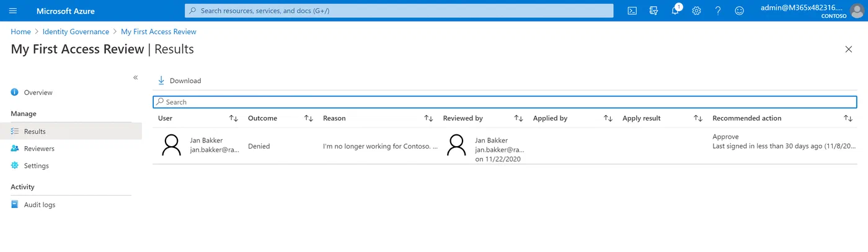Open the feedback smiley icon

[x=739, y=11]
